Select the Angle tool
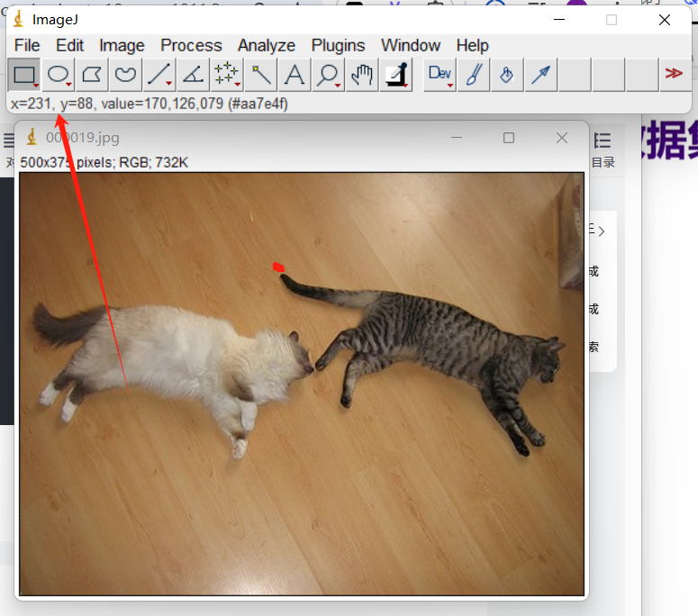The image size is (698, 616). 194,75
